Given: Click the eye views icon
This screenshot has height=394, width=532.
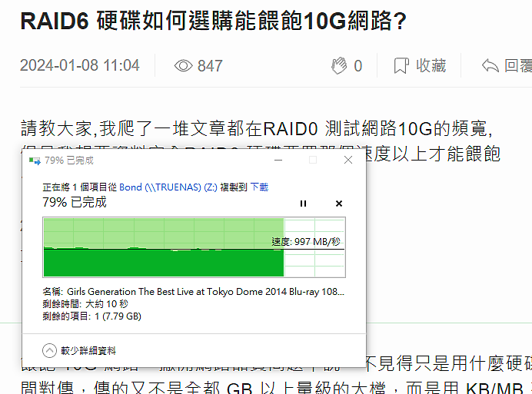Looking at the screenshot, I should [x=183, y=66].
